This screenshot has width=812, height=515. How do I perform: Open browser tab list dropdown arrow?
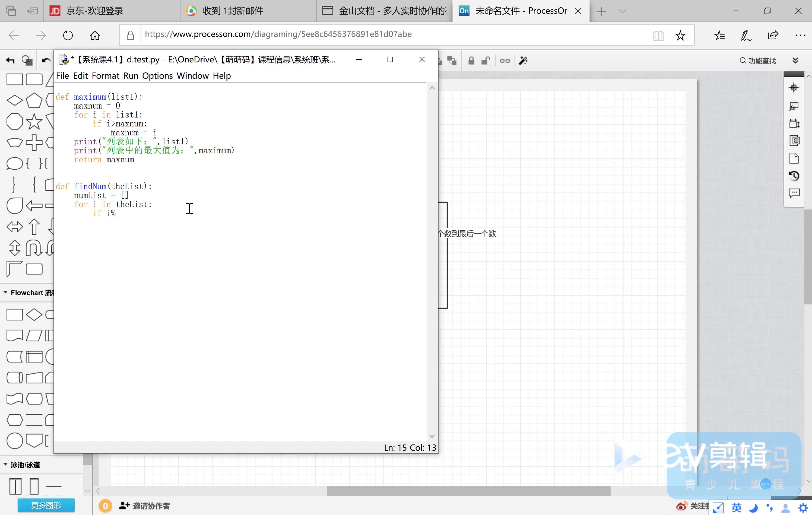[623, 11]
